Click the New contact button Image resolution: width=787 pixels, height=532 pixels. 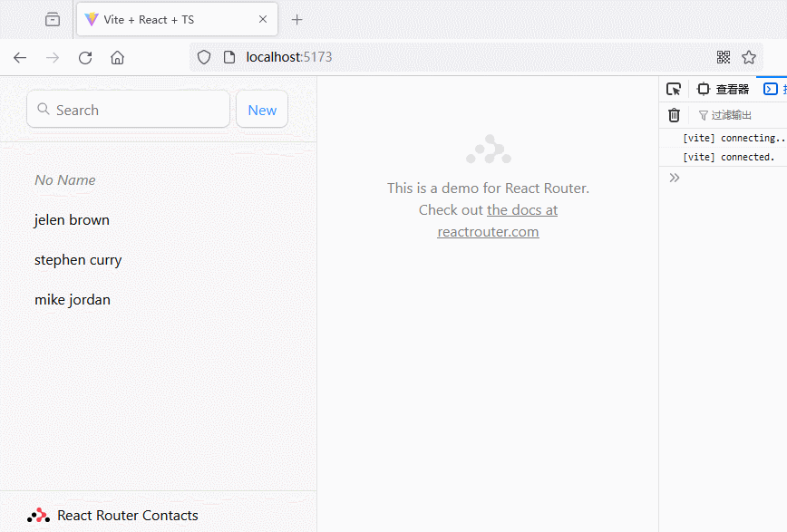pyautogui.click(x=262, y=110)
